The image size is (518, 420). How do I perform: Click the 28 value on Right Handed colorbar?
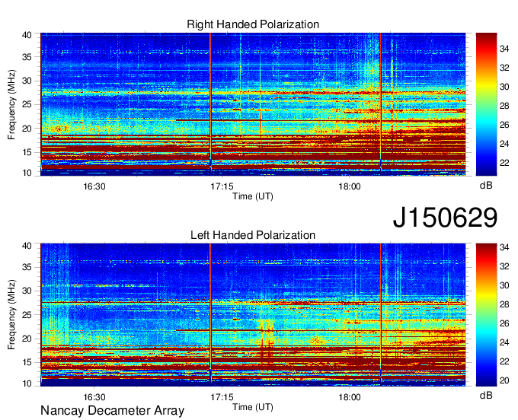click(x=504, y=106)
